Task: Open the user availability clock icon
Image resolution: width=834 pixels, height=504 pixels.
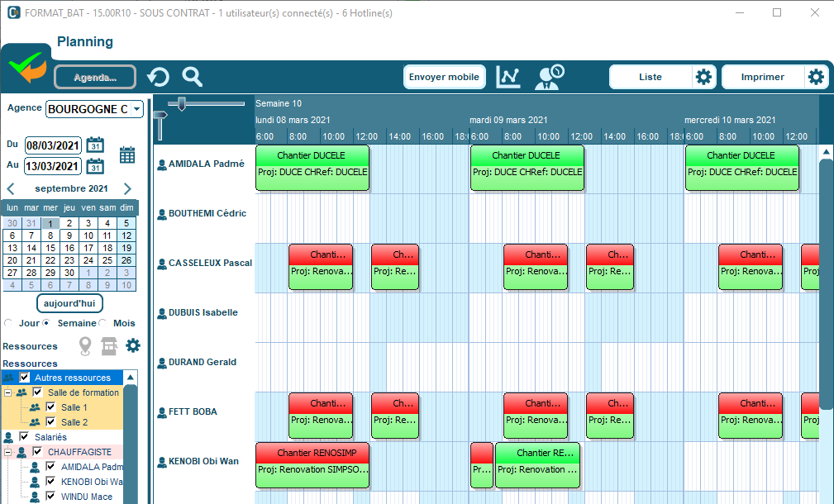Action: coord(550,77)
